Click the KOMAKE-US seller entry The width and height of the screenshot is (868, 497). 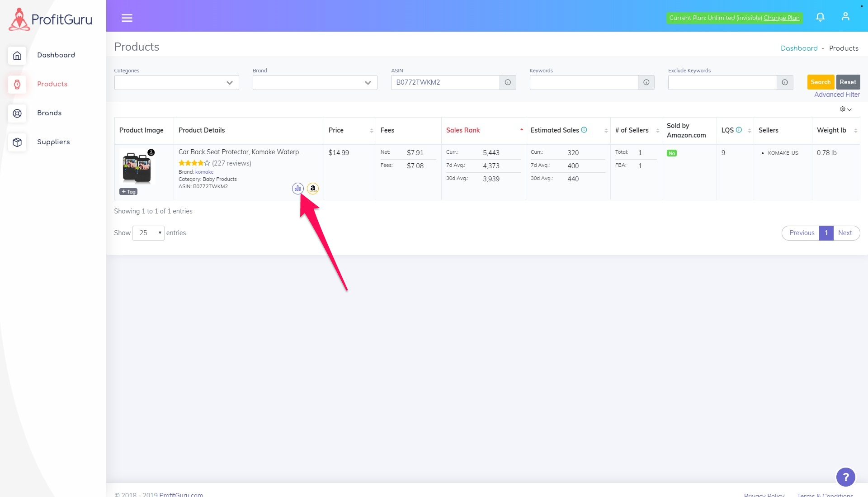click(783, 153)
